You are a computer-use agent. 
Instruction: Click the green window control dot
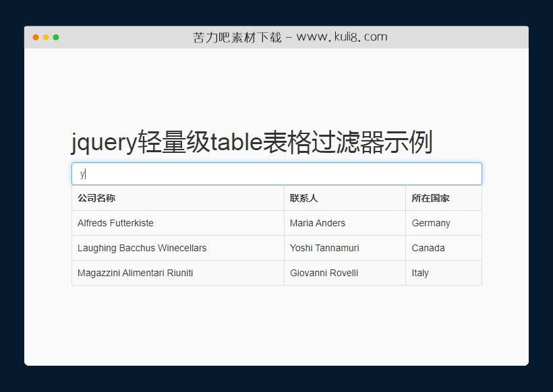pyautogui.click(x=57, y=38)
